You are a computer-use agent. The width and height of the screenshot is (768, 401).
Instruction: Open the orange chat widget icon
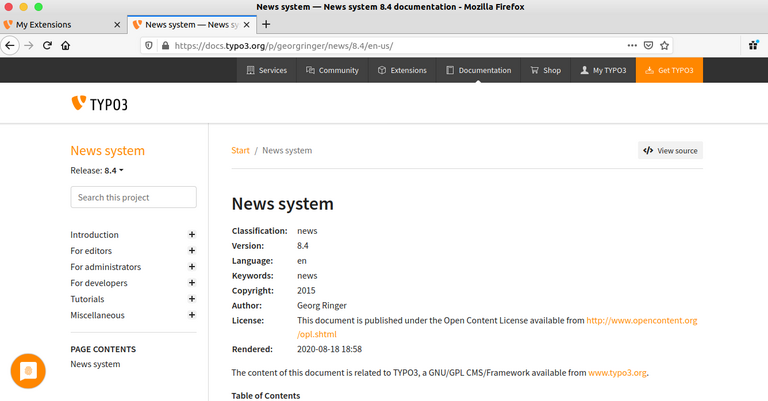pos(28,371)
